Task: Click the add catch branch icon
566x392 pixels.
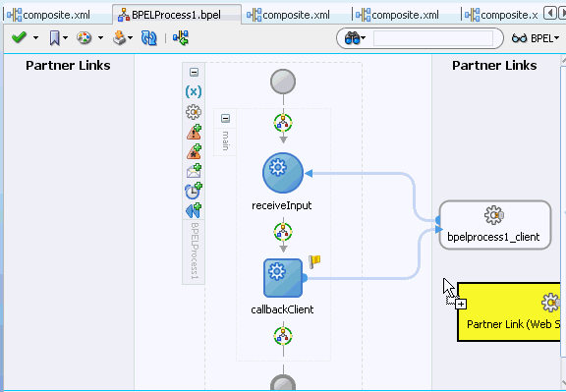Action: (x=194, y=132)
